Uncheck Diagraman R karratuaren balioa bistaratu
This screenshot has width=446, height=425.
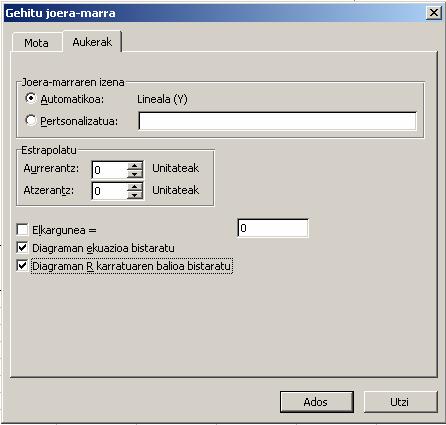[22, 266]
